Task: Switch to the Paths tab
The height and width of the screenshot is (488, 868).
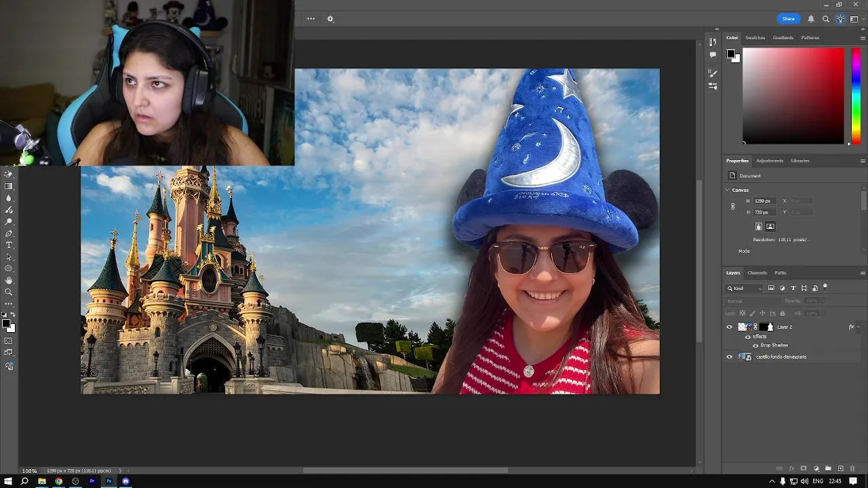Action: (x=781, y=272)
